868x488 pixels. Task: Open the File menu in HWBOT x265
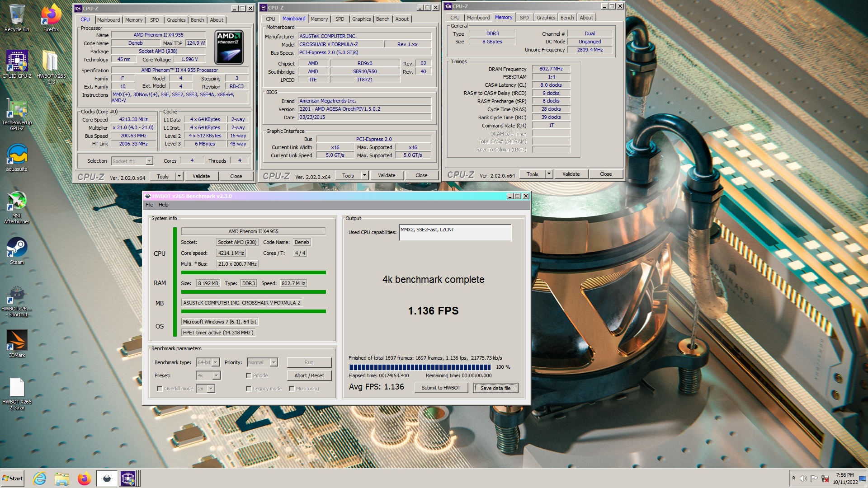149,205
